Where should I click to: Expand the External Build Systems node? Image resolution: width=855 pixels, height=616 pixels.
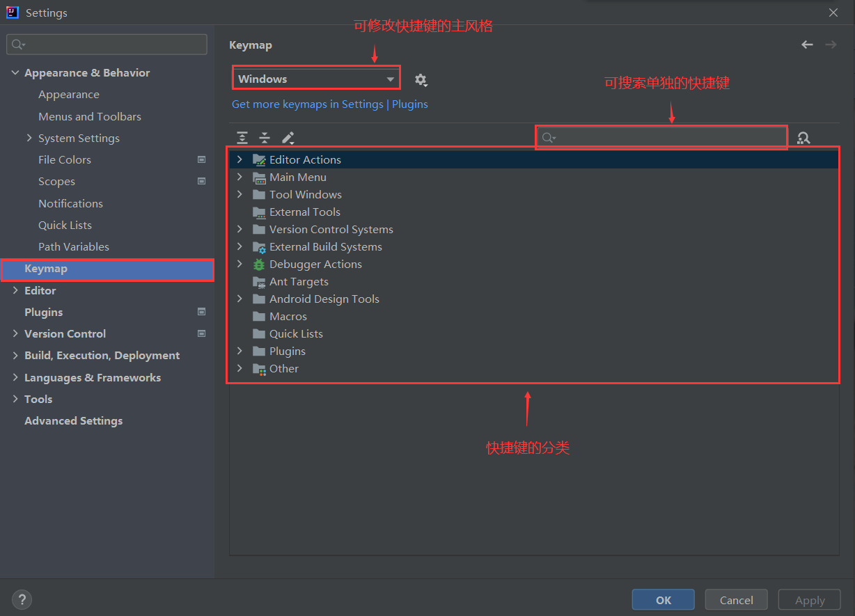point(240,246)
